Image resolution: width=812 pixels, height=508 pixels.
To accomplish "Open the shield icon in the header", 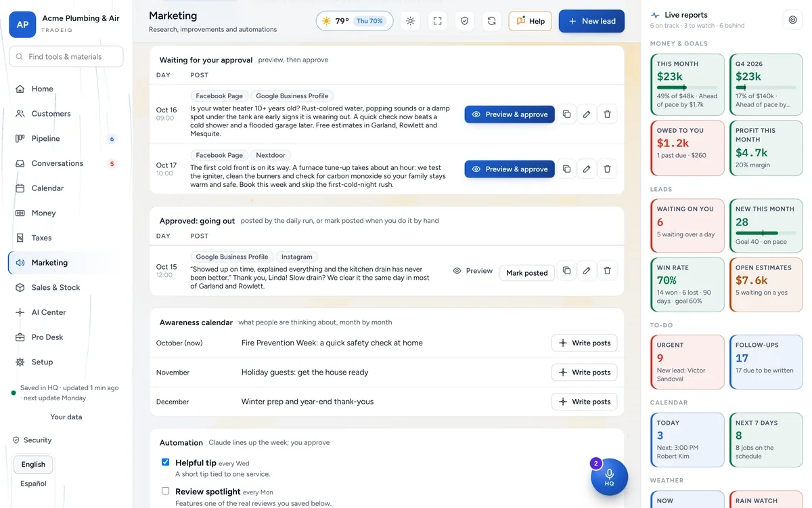I will pos(465,21).
